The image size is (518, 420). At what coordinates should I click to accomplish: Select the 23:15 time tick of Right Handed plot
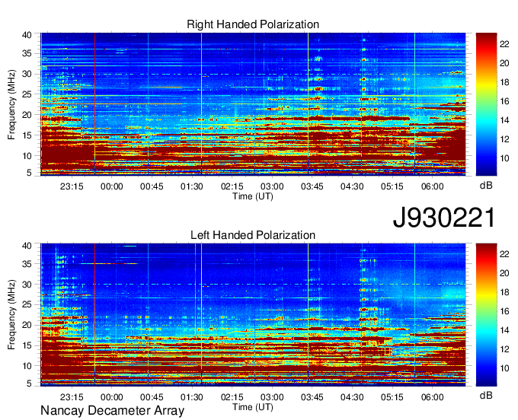coord(72,186)
